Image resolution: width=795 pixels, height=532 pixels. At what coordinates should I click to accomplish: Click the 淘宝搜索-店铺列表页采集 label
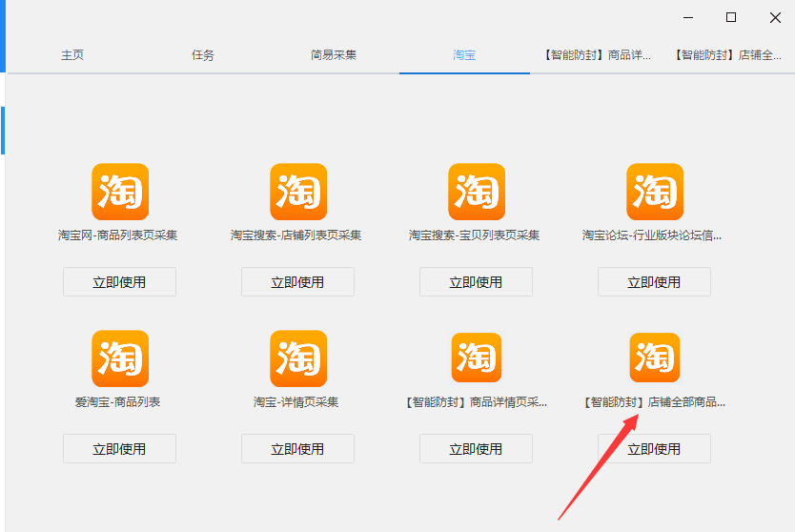tap(296, 235)
